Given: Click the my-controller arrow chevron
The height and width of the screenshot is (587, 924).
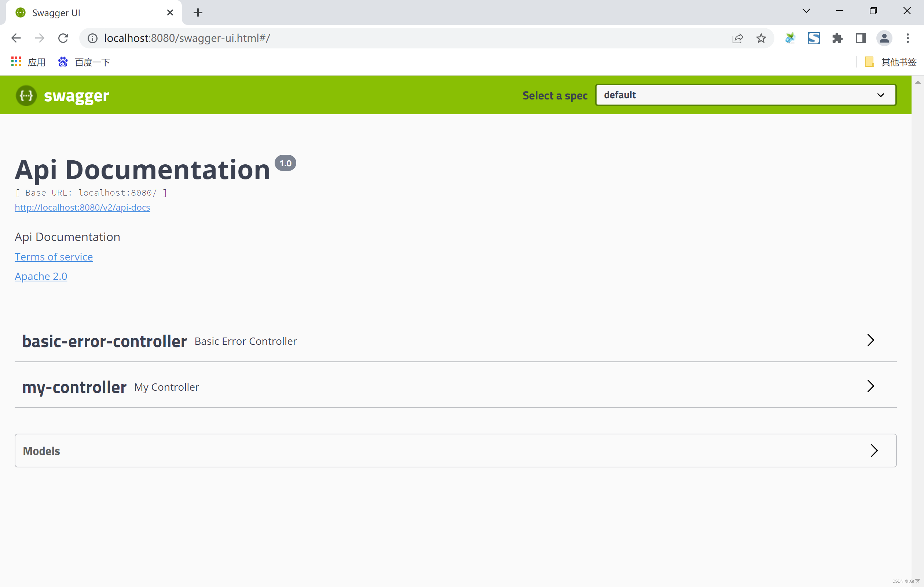Looking at the screenshot, I should (870, 386).
